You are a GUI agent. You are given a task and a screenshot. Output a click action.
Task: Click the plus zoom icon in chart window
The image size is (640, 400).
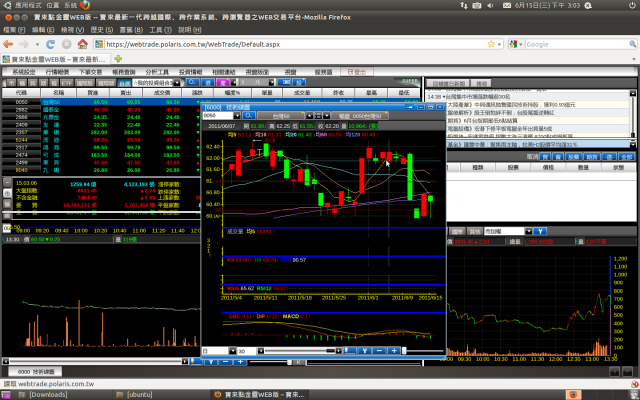pos(394,351)
